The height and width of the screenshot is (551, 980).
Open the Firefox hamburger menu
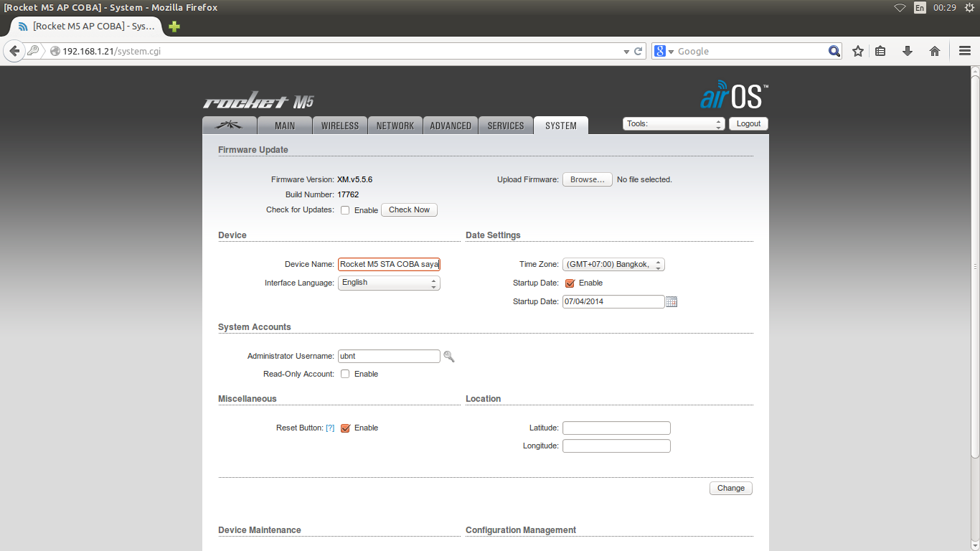pyautogui.click(x=965, y=51)
